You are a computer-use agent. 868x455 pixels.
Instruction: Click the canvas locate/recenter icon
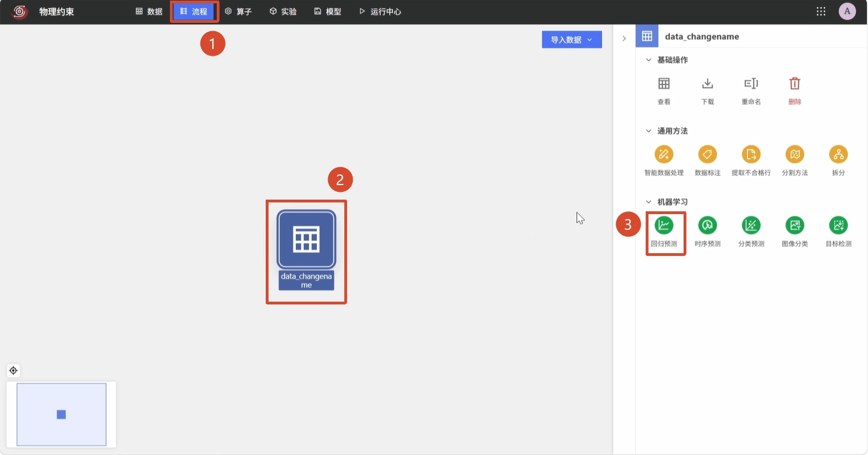coord(13,370)
